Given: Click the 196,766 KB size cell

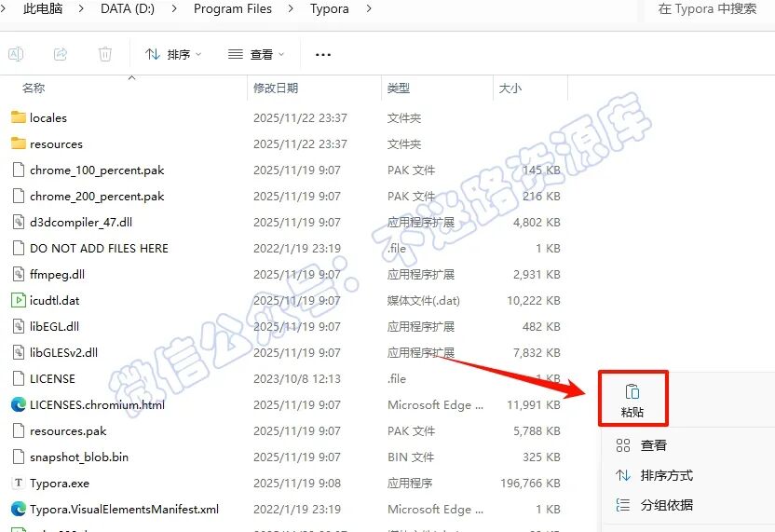Looking at the screenshot, I should [530, 483].
